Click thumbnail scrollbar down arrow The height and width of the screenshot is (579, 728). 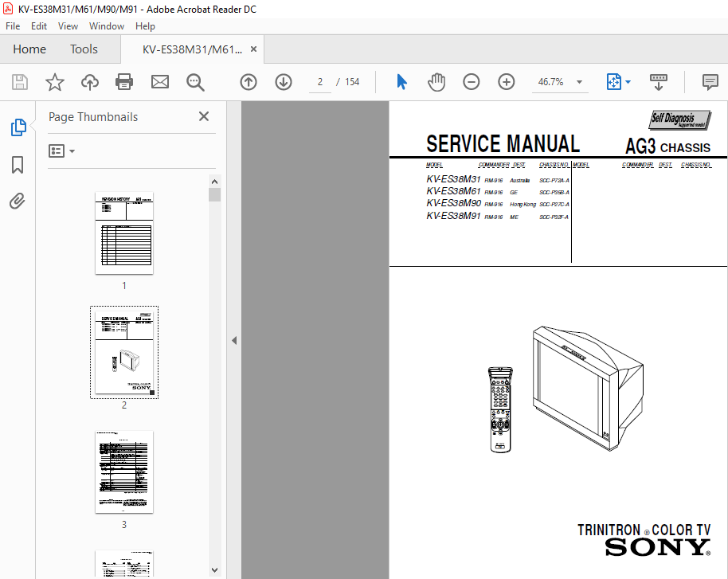214,569
